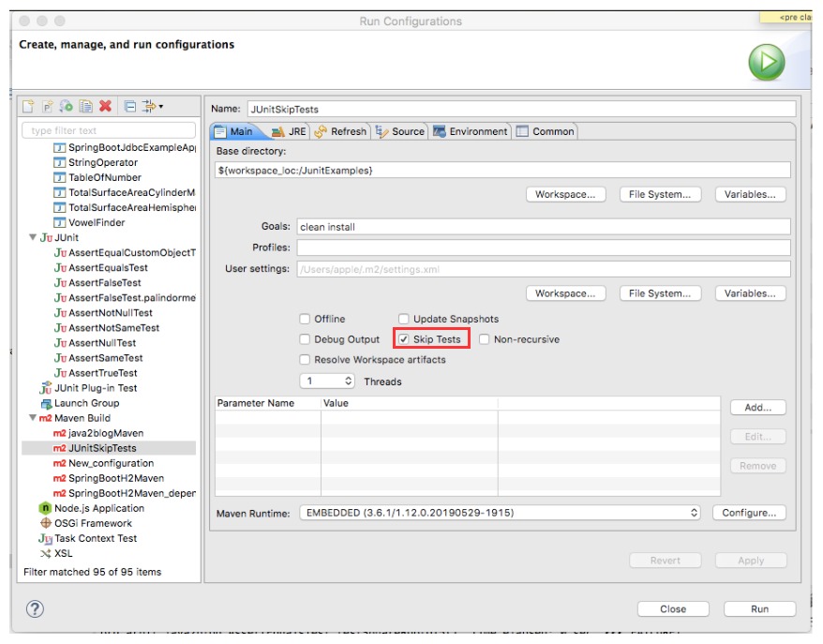Open the Threads count selector
The width and height of the screenshot is (823, 644).
(327, 381)
